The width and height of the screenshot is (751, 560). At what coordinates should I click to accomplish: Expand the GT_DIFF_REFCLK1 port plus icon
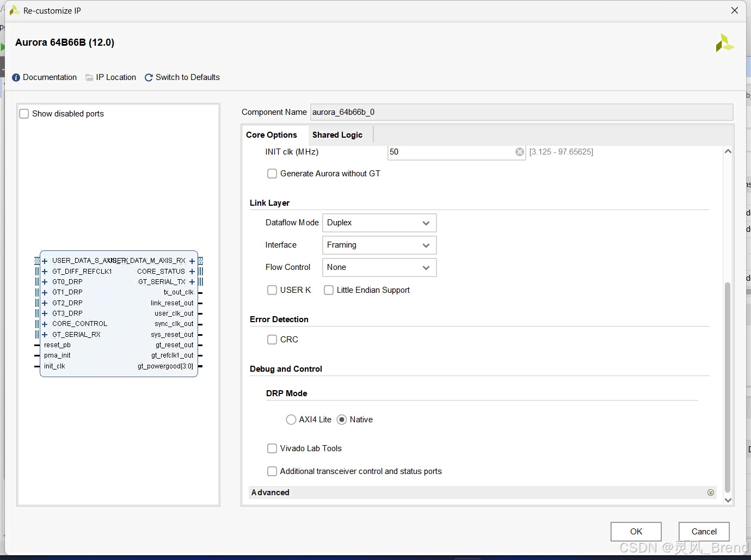45,272
